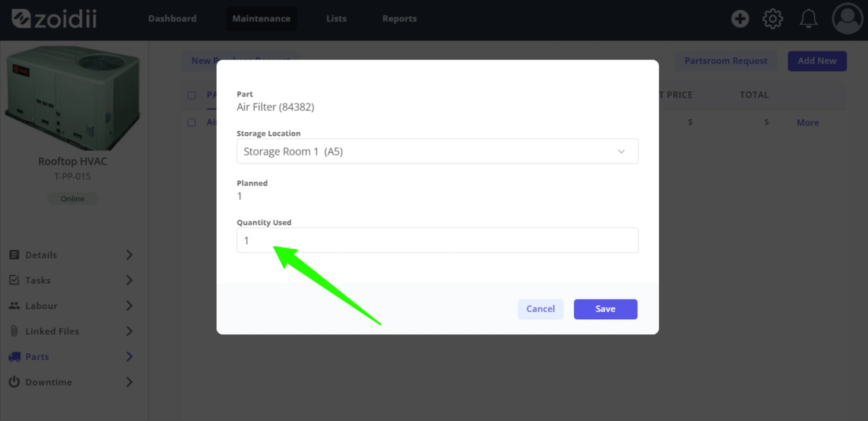868x421 pixels.
Task: Select Downtime in the sidebar
Action: (x=49, y=382)
